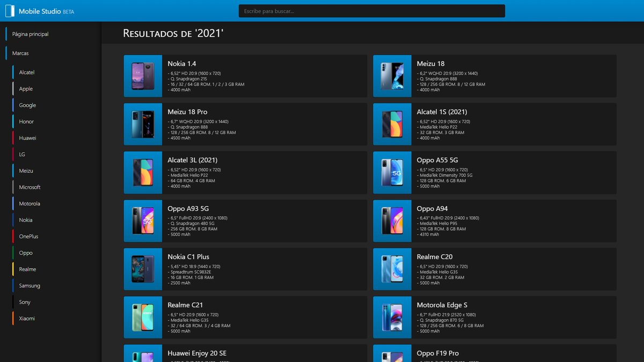Click 'Q. Snapdragon 215' spec in Nokia 1.4
Viewport: 644px width, 362px height.
[188, 79]
